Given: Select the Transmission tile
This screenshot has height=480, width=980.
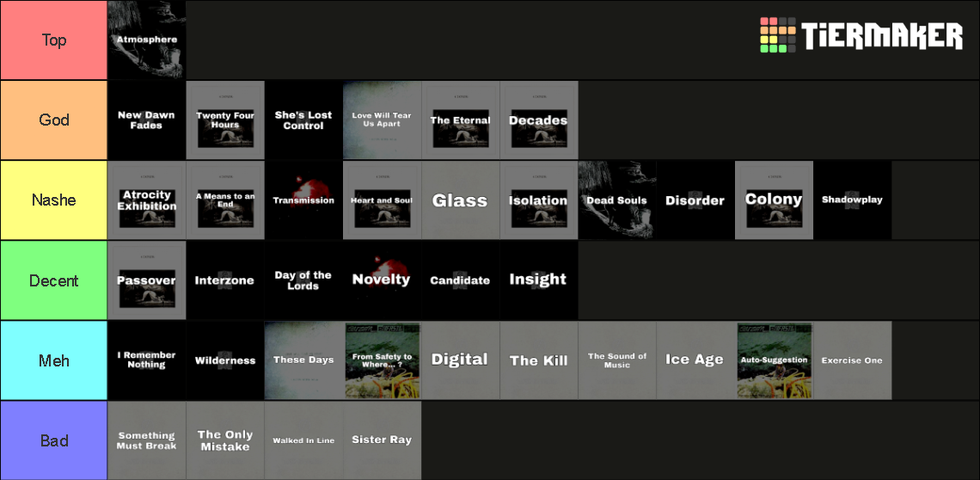Looking at the screenshot, I should [303, 200].
